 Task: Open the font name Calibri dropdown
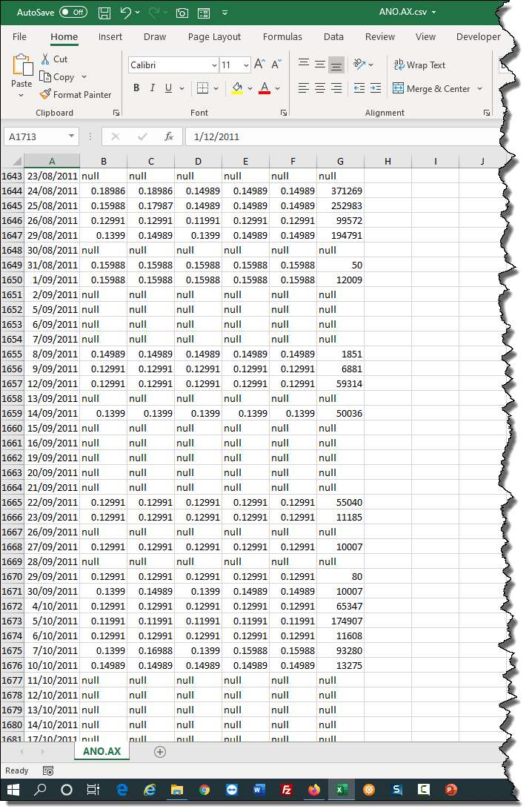pyautogui.click(x=213, y=65)
